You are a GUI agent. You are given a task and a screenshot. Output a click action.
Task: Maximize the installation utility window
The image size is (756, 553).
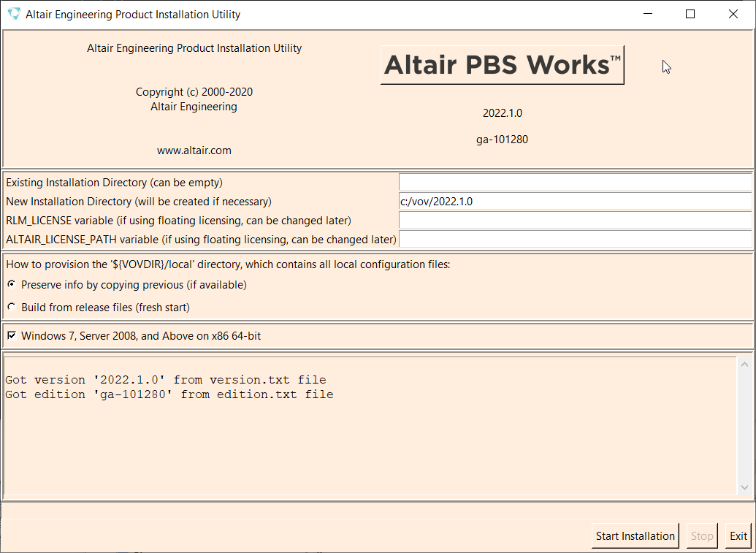point(690,14)
